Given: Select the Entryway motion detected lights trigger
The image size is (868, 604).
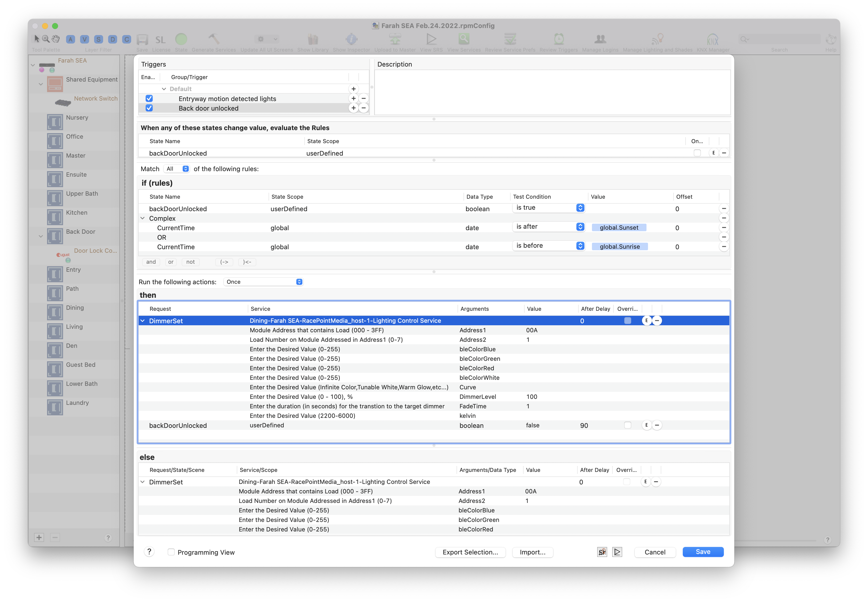Looking at the screenshot, I should coord(227,99).
